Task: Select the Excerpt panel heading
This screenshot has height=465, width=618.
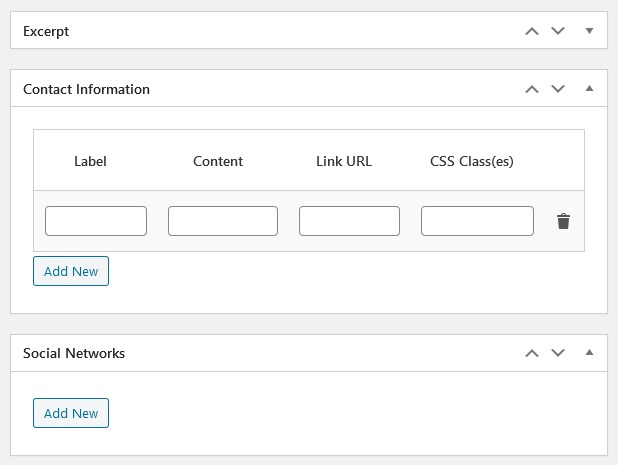Action: point(46,32)
